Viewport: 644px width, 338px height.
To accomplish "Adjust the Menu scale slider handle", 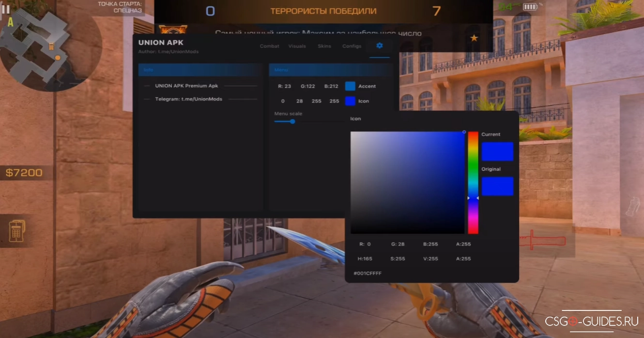I will [x=292, y=121].
